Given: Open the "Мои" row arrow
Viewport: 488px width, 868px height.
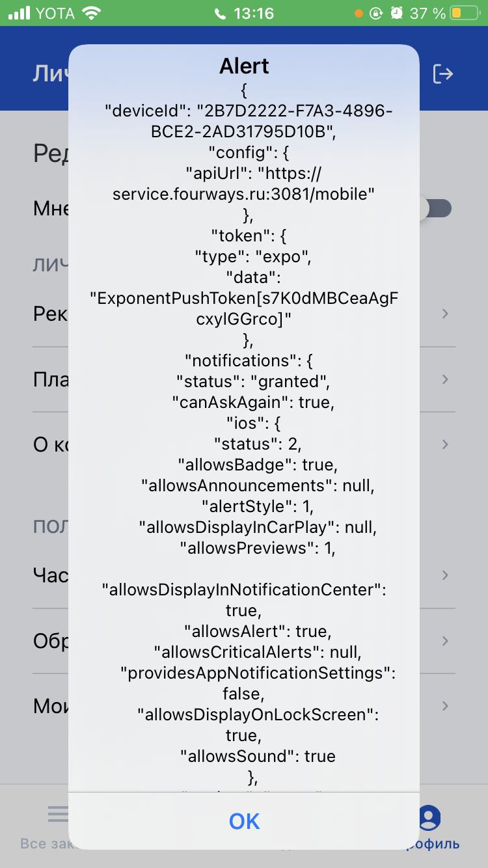Looking at the screenshot, I should click(445, 706).
